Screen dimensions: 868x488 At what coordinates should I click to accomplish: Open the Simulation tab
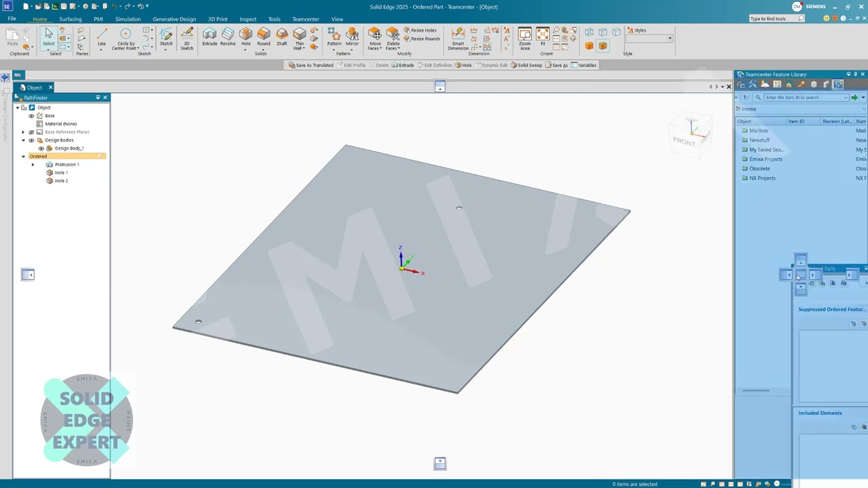click(x=127, y=19)
